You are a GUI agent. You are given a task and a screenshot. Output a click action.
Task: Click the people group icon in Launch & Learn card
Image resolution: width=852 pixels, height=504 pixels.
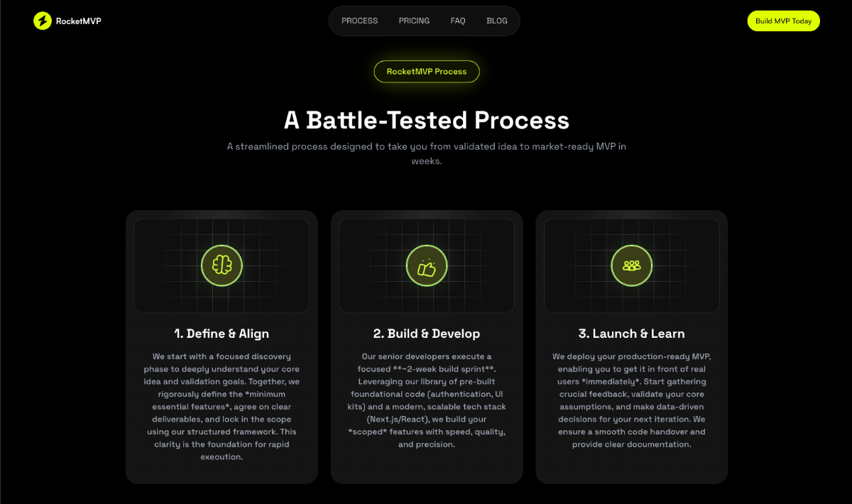632,265
